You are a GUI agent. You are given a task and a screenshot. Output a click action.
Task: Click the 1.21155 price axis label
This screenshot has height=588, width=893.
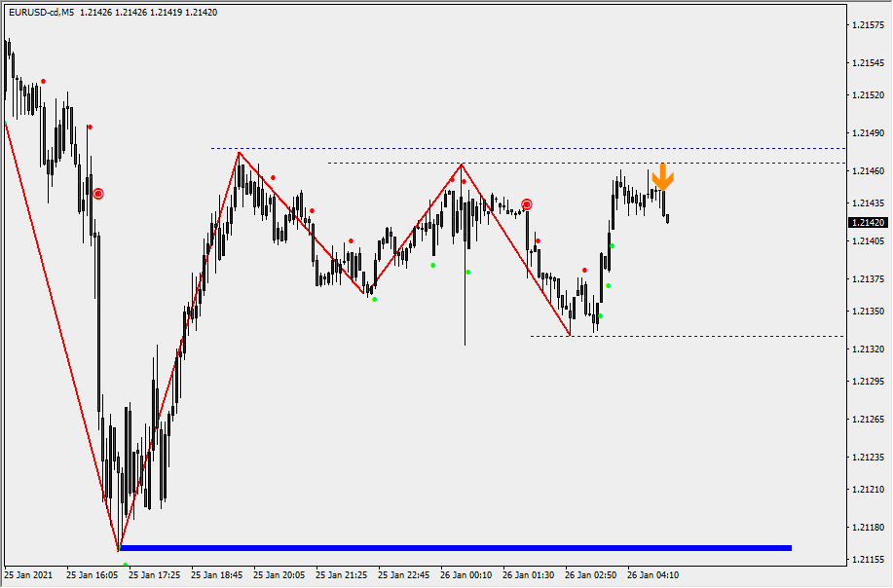coord(867,561)
